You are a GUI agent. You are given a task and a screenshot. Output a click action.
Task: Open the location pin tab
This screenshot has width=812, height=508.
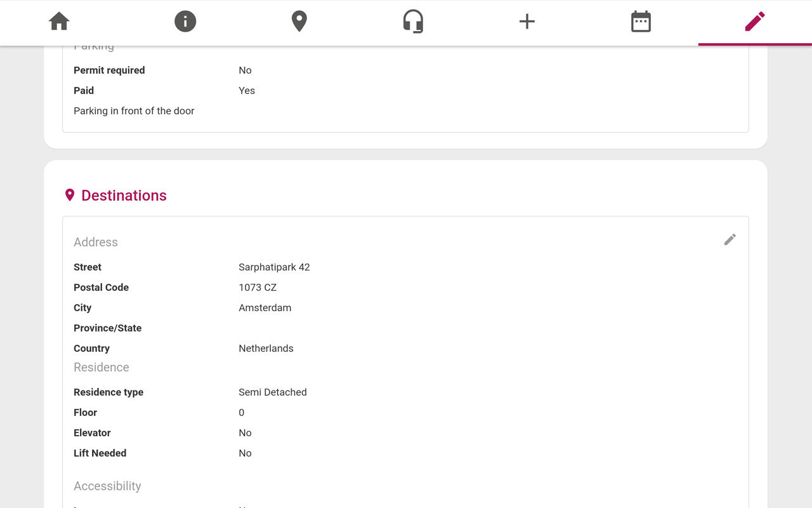[x=299, y=22]
